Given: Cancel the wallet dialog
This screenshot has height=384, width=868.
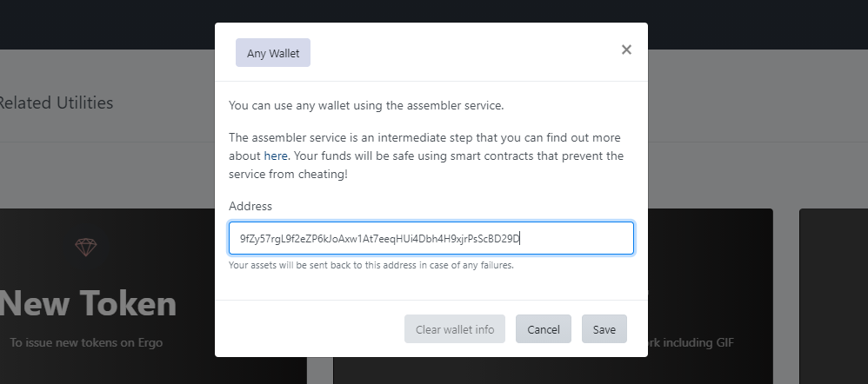Looking at the screenshot, I should point(543,329).
